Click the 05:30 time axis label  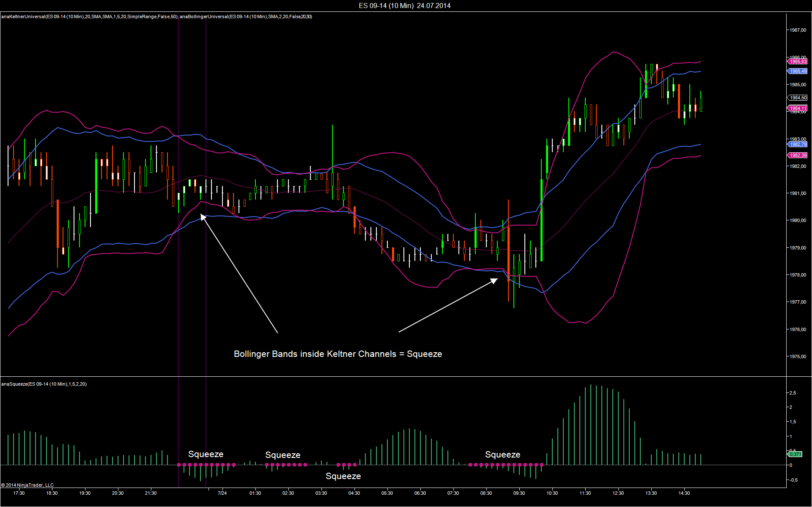click(x=387, y=493)
